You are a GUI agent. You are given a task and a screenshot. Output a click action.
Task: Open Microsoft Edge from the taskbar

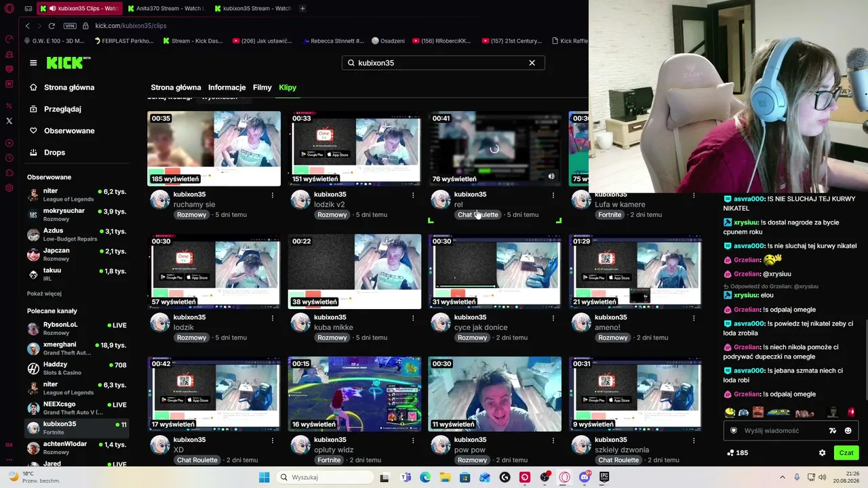coord(425,477)
